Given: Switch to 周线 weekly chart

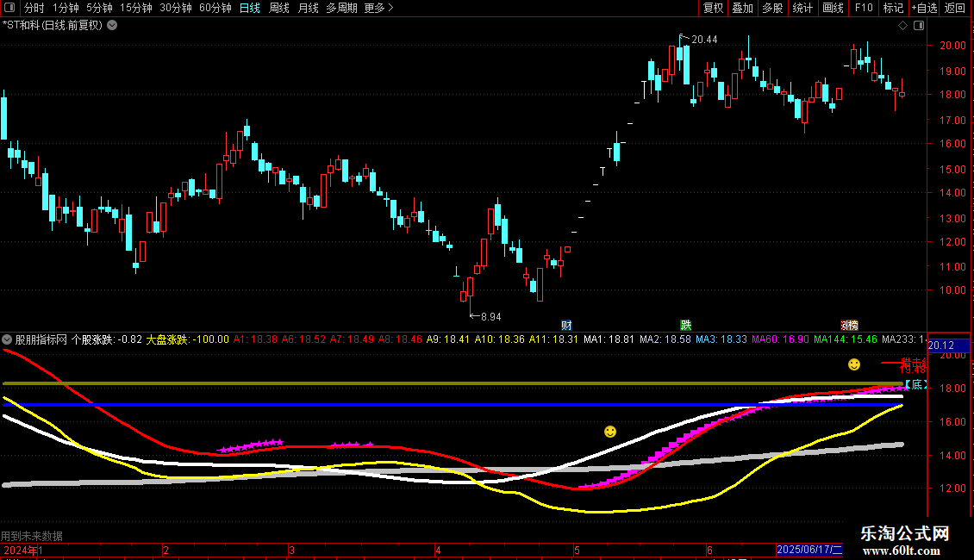Looking at the screenshot, I should click(279, 8).
